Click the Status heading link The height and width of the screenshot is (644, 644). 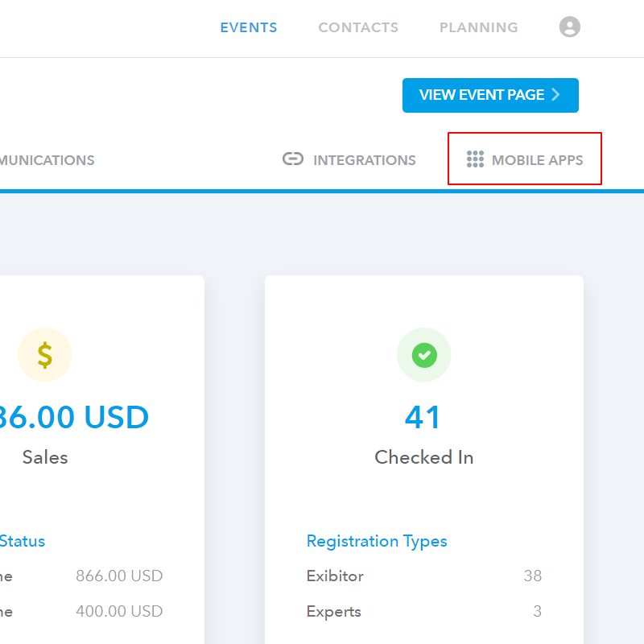click(x=23, y=541)
